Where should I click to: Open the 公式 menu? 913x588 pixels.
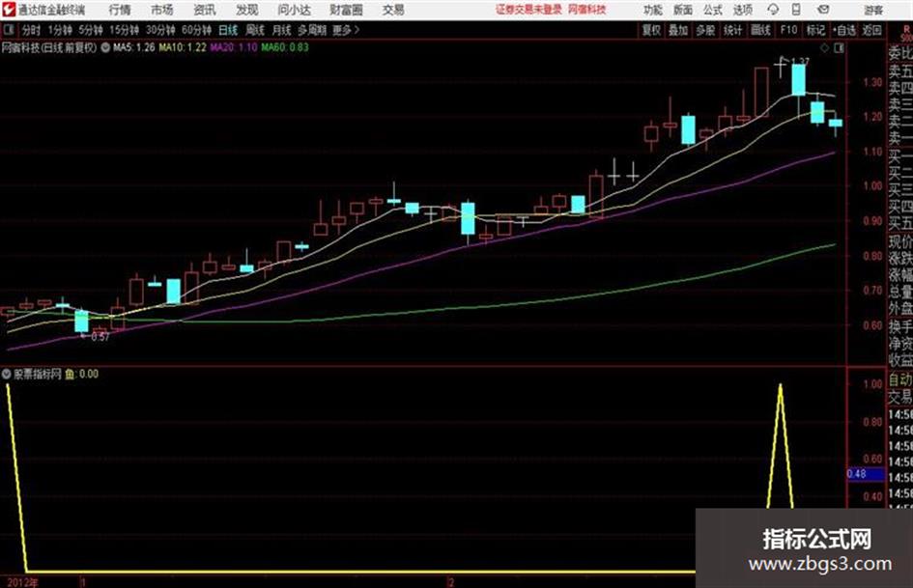click(713, 10)
